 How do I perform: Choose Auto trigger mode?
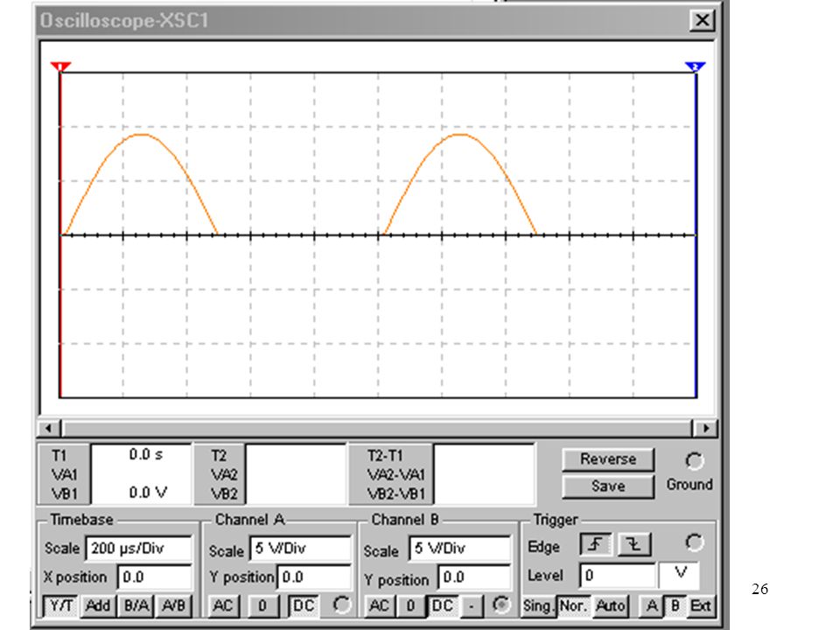click(610, 605)
